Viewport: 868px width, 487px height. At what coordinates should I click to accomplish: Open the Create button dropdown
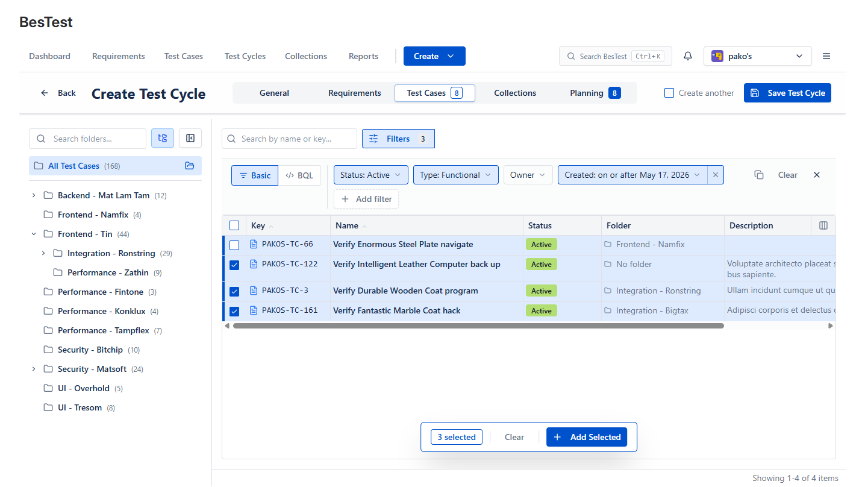(x=434, y=56)
